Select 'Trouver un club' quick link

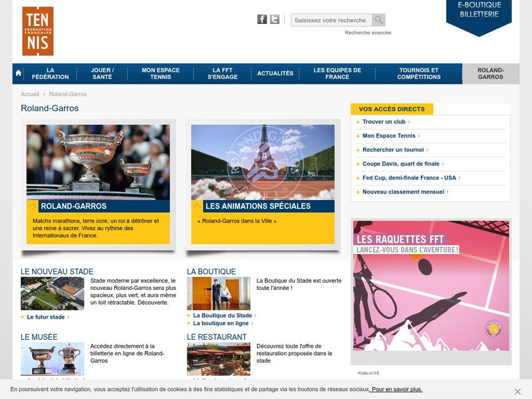pyautogui.click(x=384, y=122)
